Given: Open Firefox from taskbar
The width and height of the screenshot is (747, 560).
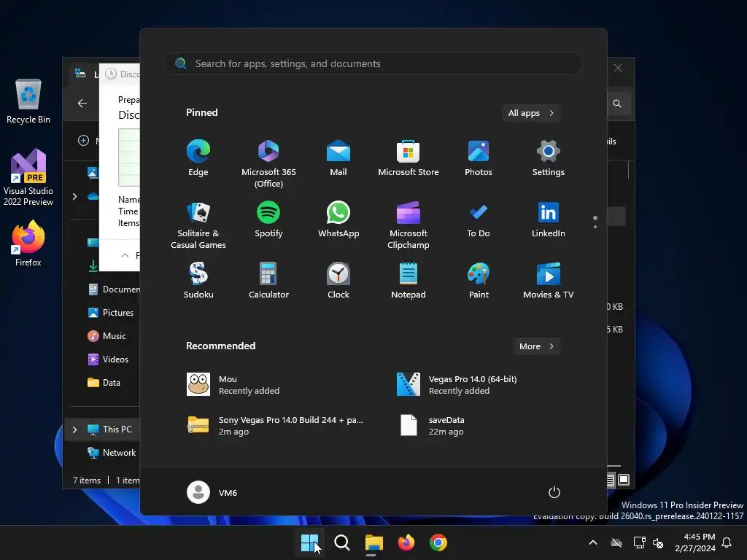Looking at the screenshot, I should [406, 542].
